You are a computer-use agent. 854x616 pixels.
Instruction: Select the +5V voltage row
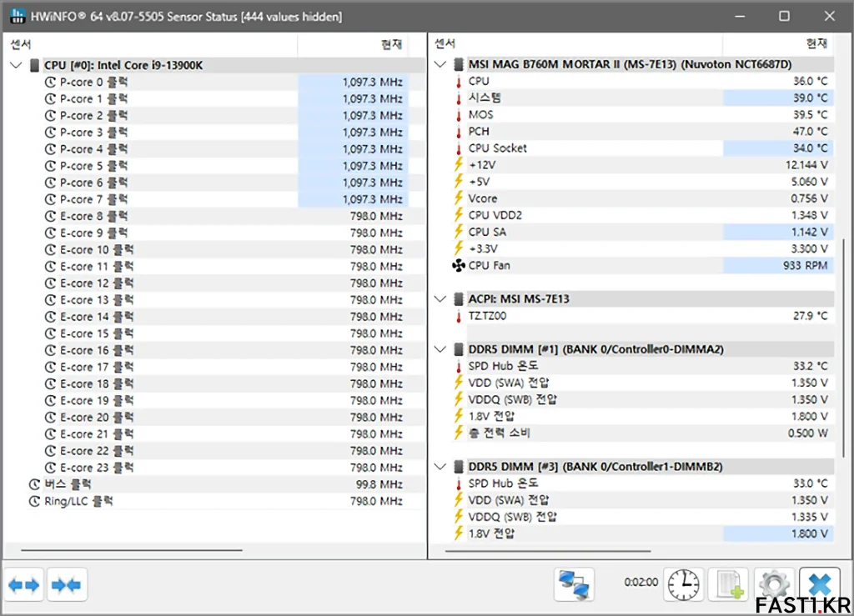(641, 182)
